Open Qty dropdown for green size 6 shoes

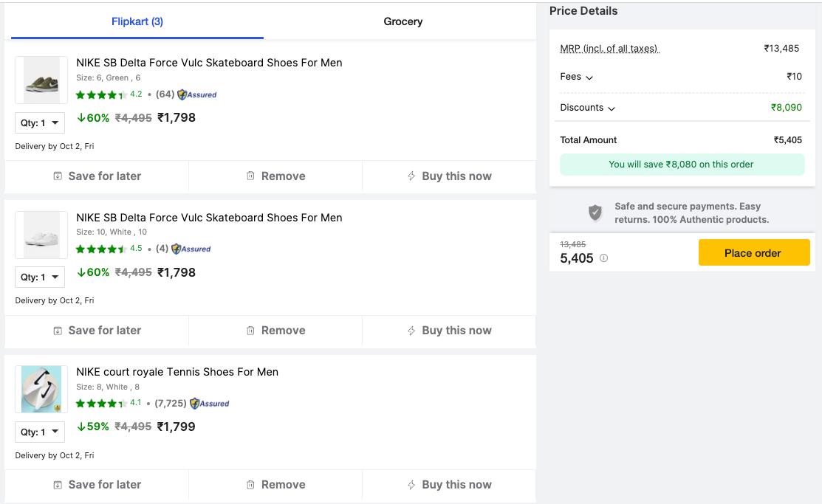click(40, 123)
